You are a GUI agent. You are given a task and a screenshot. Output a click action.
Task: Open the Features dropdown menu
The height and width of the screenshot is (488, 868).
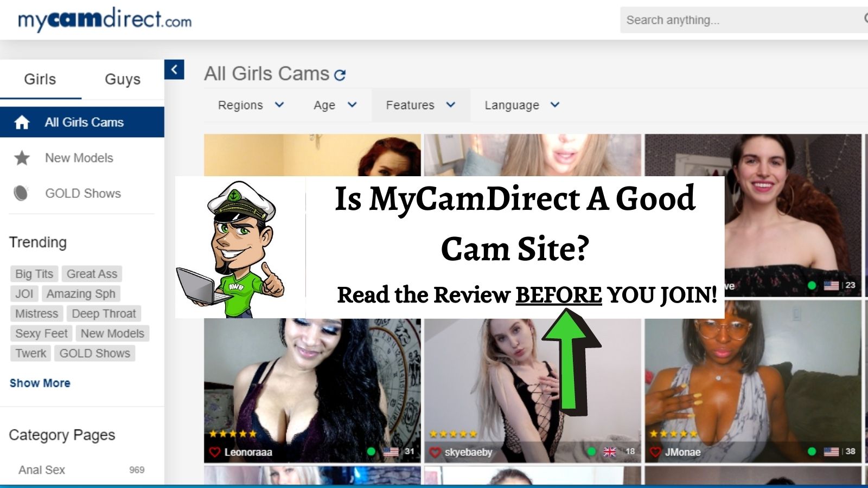(x=420, y=105)
